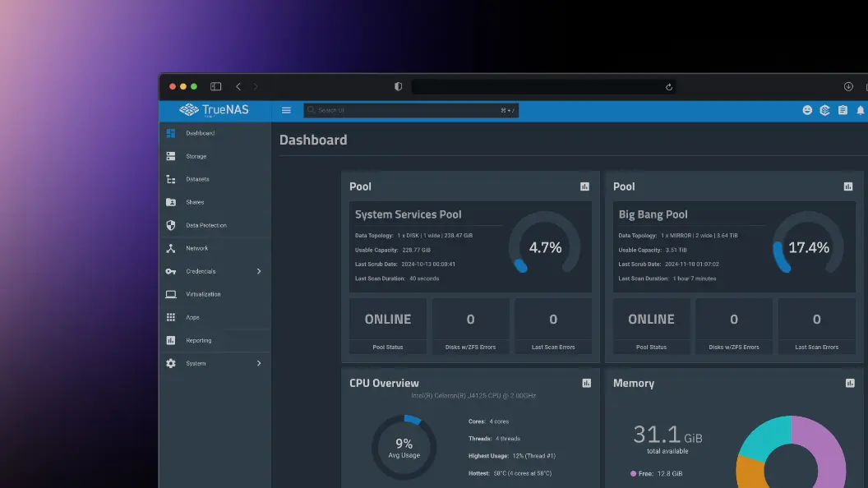Open System Services Pool reports chart icon

[x=584, y=186]
